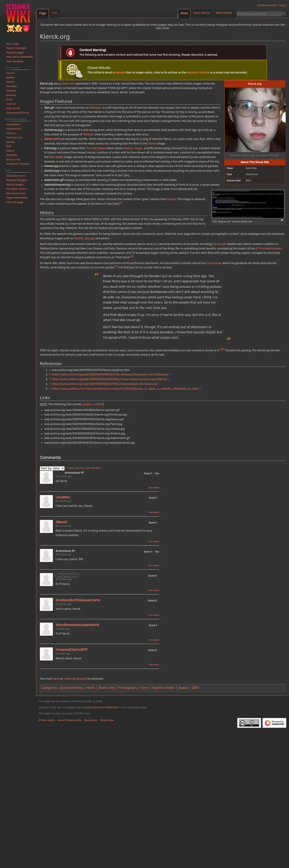Select the Read tab
This screenshot has width=289, height=868.
[x=184, y=13]
